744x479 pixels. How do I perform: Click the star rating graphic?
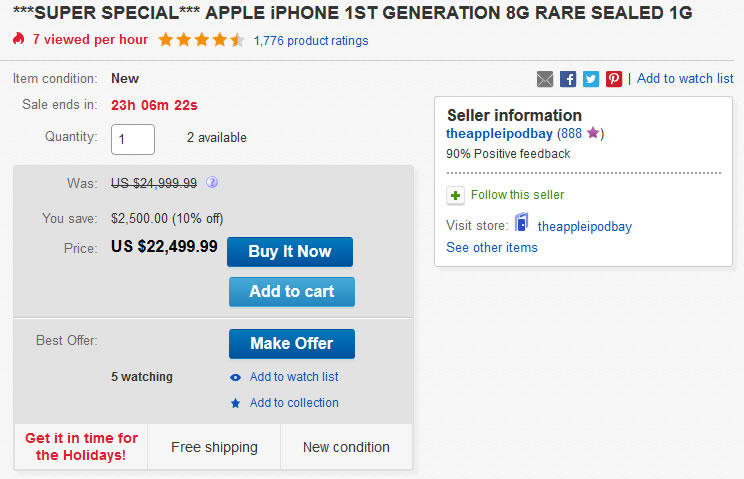click(200, 40)
